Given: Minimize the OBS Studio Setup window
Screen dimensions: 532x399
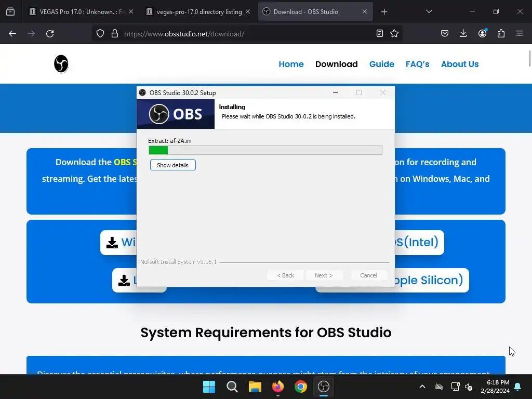Looking at the screenshot, I should point(336,92).
